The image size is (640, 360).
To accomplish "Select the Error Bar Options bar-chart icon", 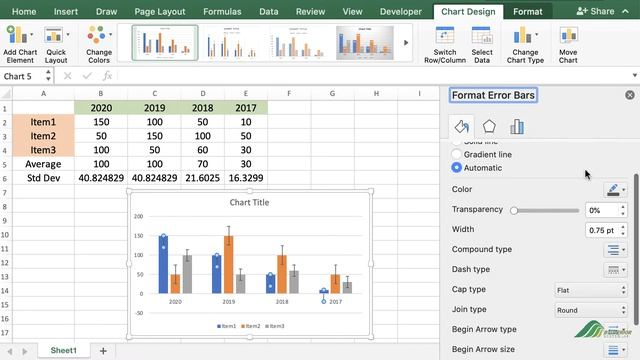I will (517, 127).
